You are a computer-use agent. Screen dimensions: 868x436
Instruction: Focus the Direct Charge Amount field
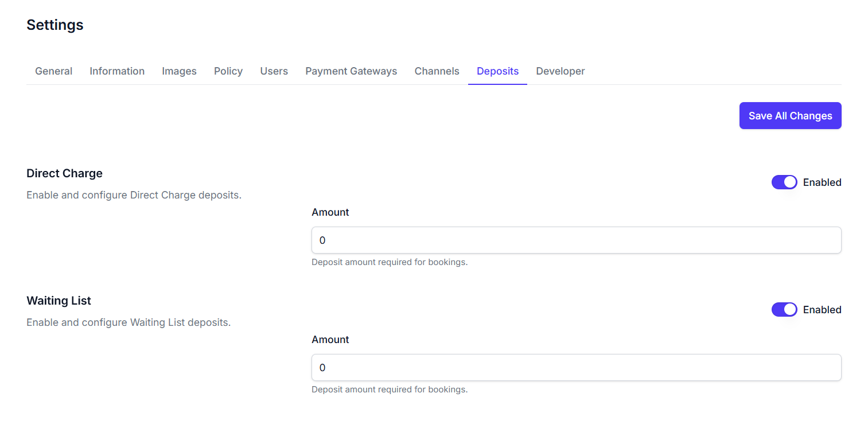(x=576, y=240)
